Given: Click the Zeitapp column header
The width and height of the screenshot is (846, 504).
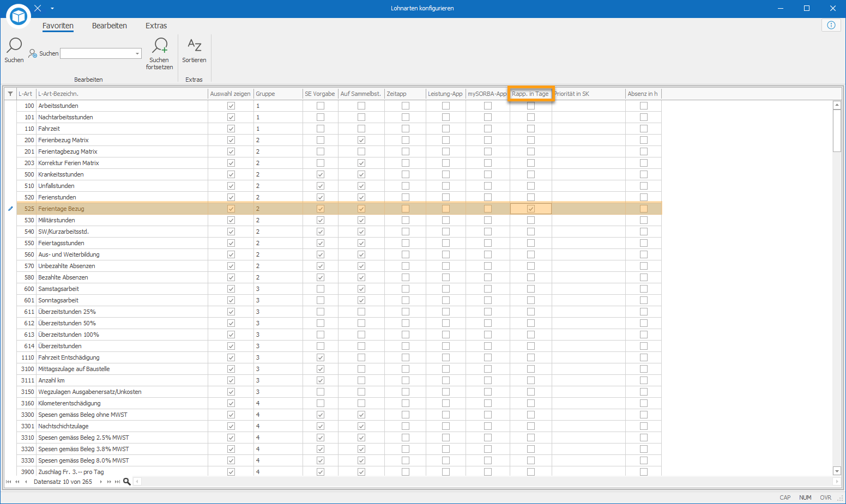Looking at the screenshot, I should click(x=406, y=94).
